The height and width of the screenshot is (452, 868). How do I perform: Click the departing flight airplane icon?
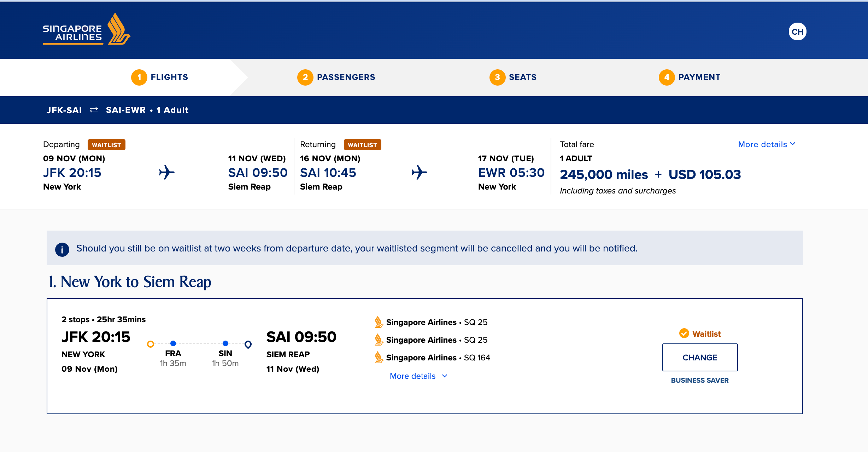point(167,172)
